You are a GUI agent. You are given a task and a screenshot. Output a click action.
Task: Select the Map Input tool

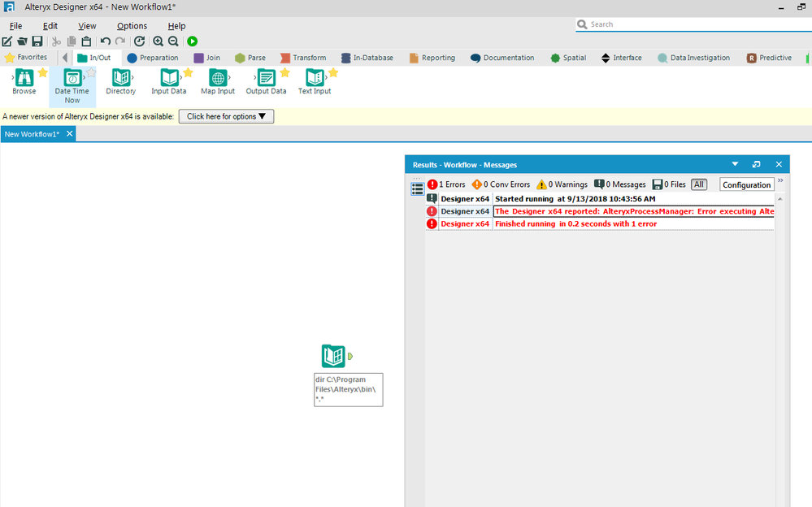[x=218, y=82]
